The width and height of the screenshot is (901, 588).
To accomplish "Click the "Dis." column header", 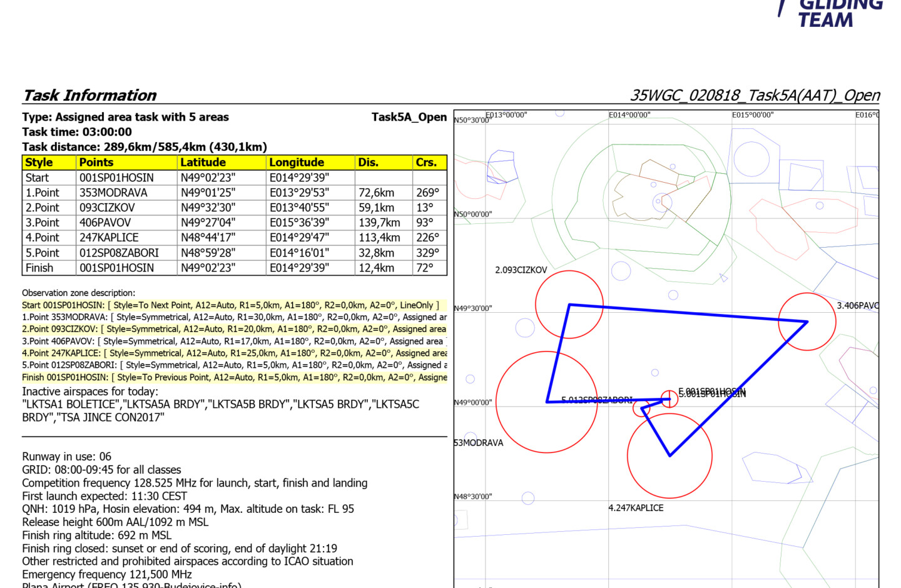I will pyautogui.click(x=368, y=163).
